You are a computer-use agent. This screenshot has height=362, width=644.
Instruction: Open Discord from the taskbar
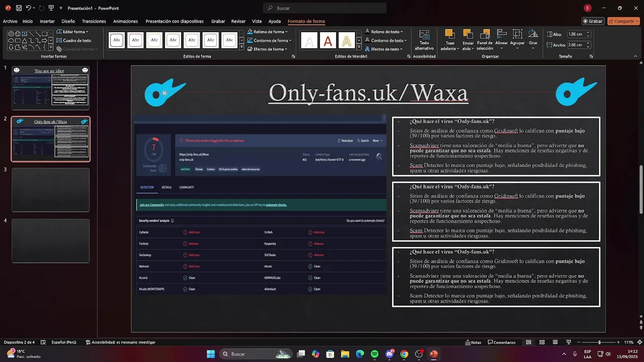[389, 354]
